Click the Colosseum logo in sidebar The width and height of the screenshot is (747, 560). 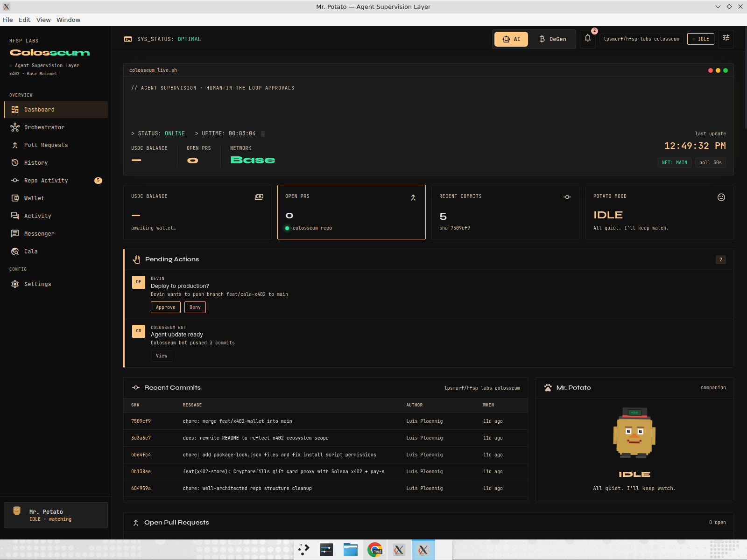point(50,53)
